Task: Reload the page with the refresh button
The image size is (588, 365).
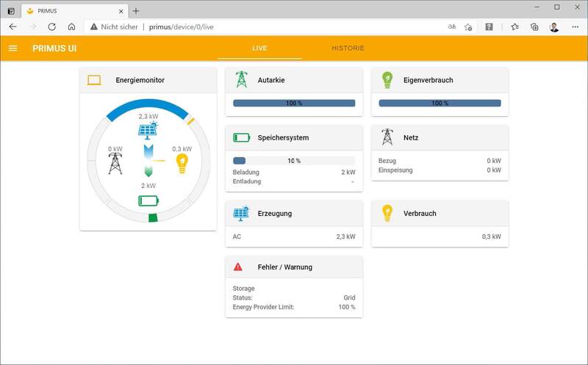Action: pyautogui.click(x=51, y=26)
